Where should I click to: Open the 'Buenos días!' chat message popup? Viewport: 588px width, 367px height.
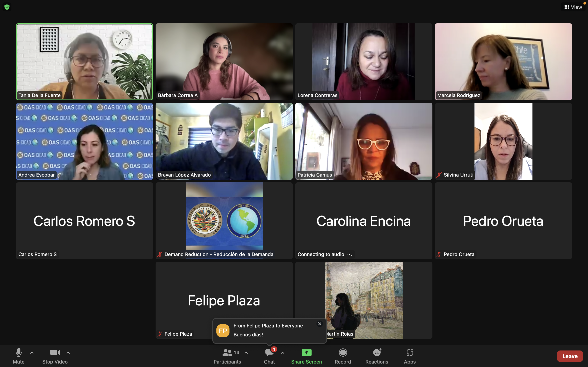(269, 331)
